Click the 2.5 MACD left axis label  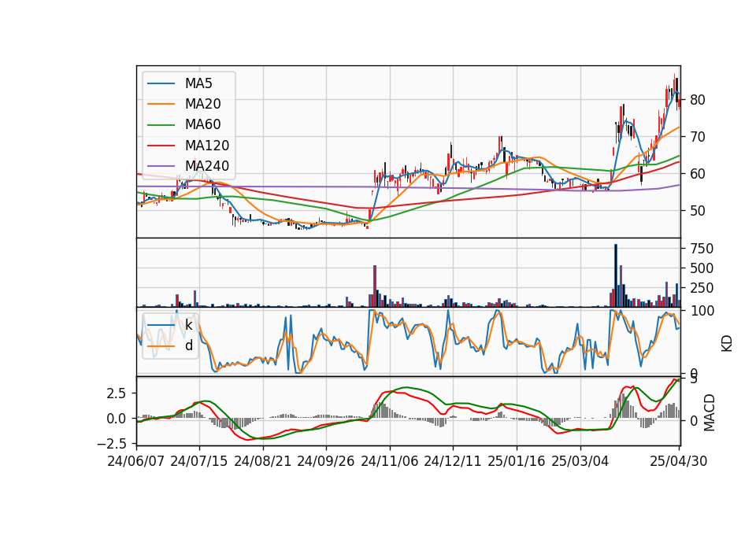[117, 393]
